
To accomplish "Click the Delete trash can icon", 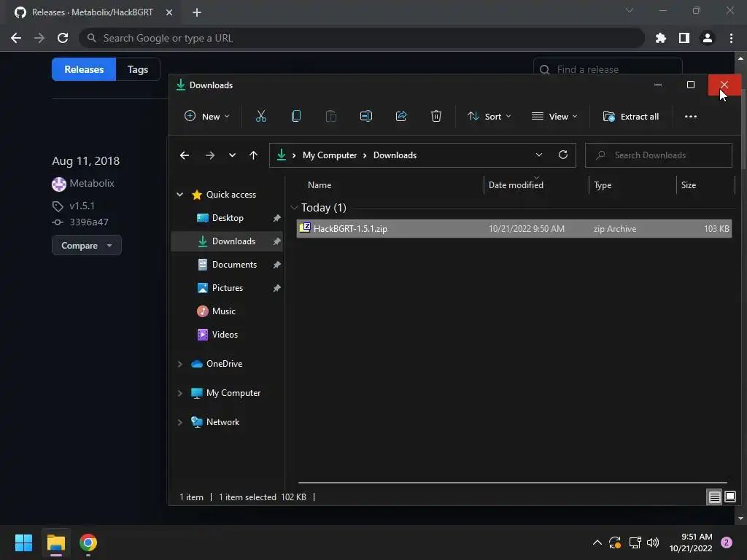I will coord(436,116).
